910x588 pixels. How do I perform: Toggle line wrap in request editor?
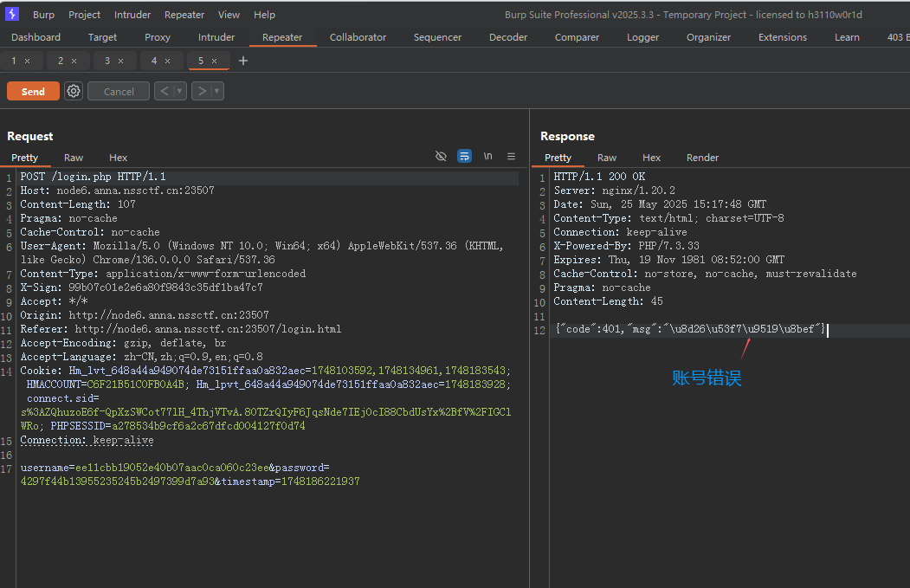[464, 157]
